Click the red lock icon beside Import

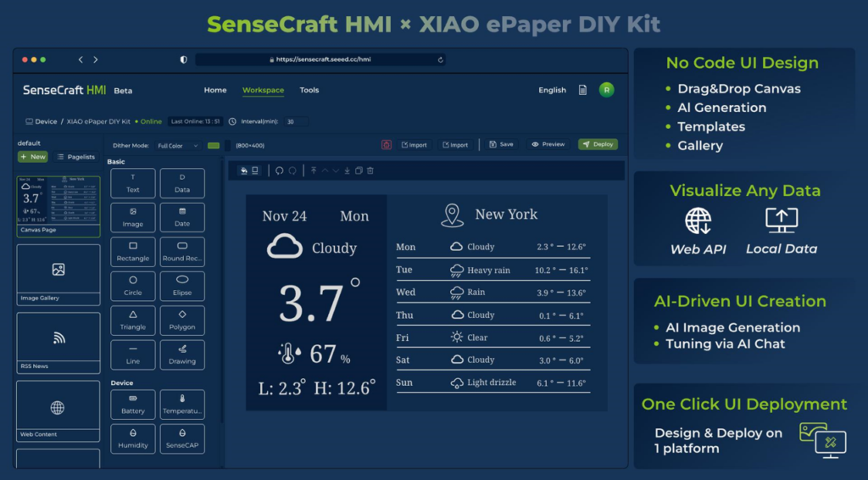pos(387,145)
